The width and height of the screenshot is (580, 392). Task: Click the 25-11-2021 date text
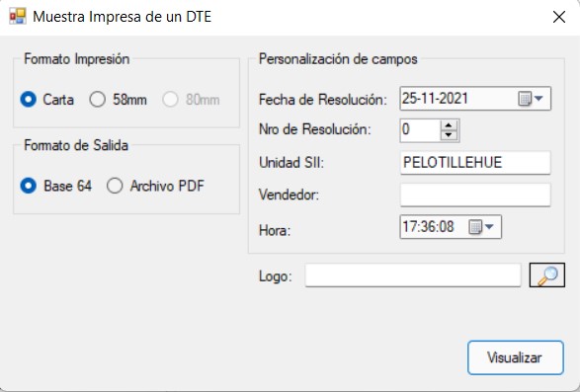click(x=436, y=99)
